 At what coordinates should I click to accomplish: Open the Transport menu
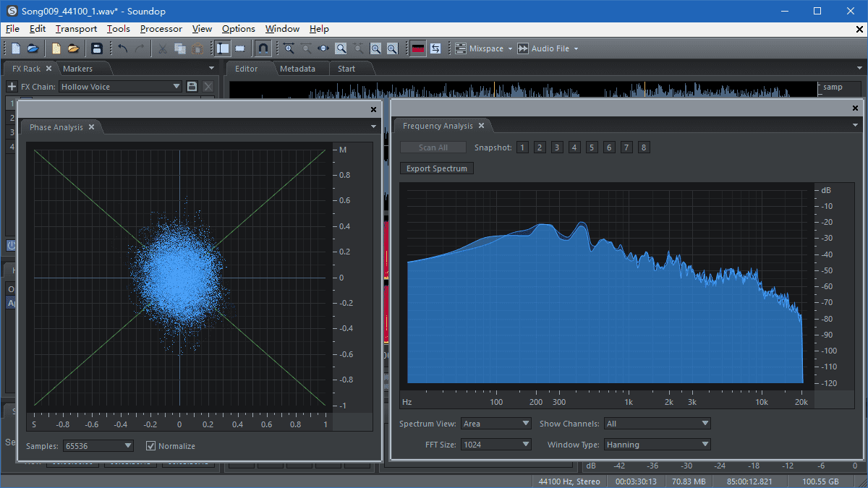[x=75, y=29]
